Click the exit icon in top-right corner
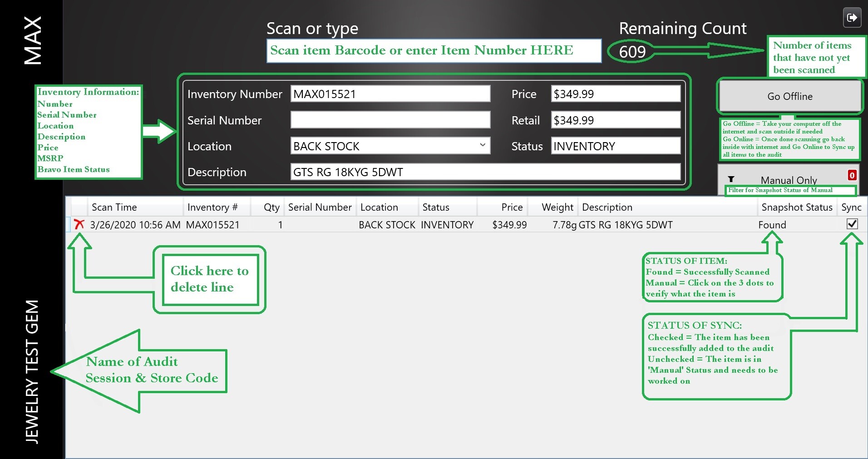This screenshot has width=868, height=459. coord(852,18)
